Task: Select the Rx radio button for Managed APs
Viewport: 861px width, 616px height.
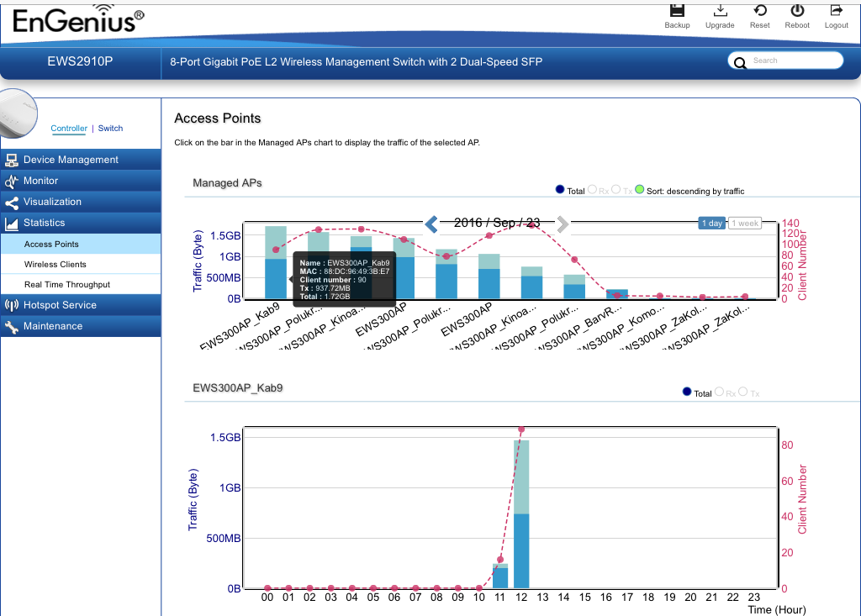Action: tap(592, 189)
